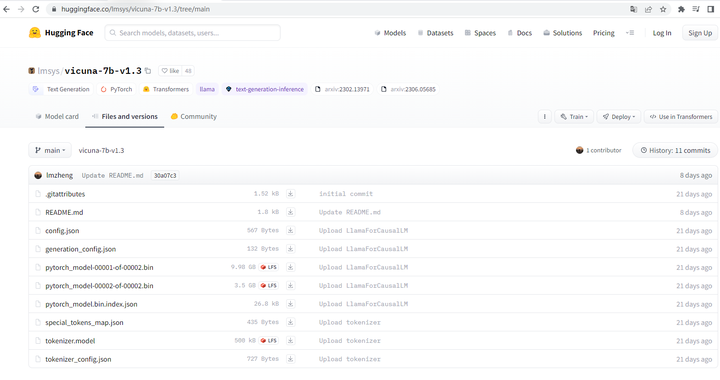Open the arxiv:2306.05685 paper tag
The width and height of the screenshot is (720, 380).
pyautogui.click(x=408, y=89)
